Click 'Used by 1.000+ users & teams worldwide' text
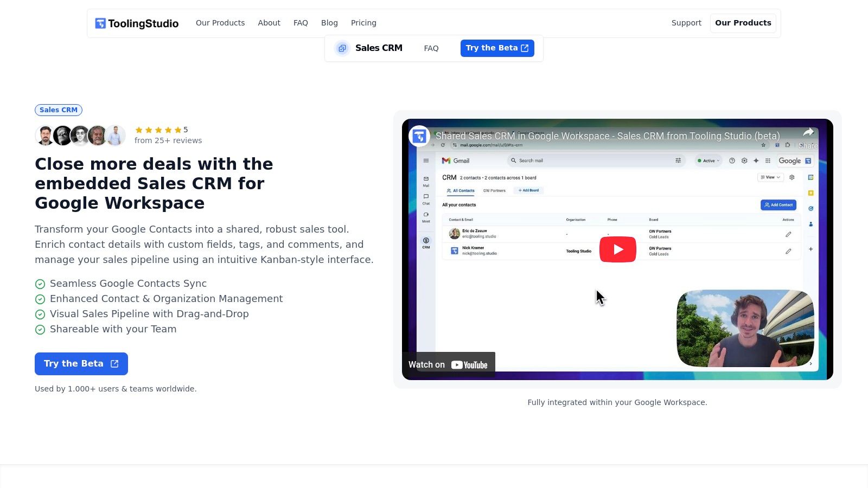This screenshot has width=868, height=488. [x=116, y=389]
